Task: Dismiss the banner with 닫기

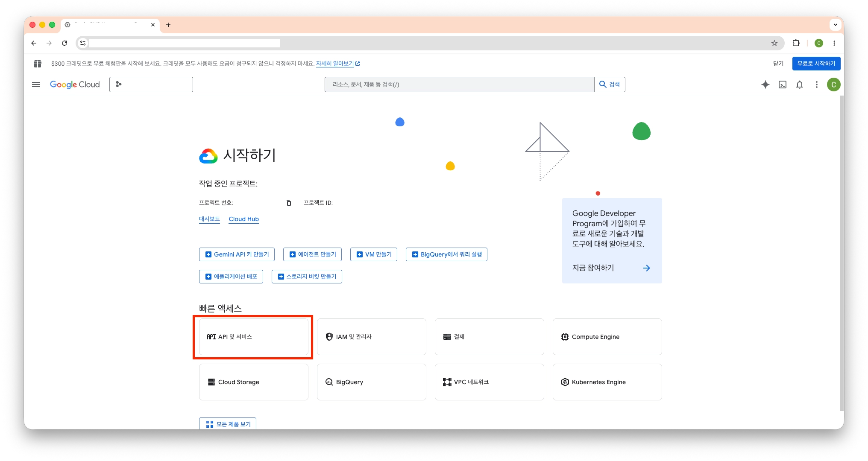Action: click(x=778, y=64)
